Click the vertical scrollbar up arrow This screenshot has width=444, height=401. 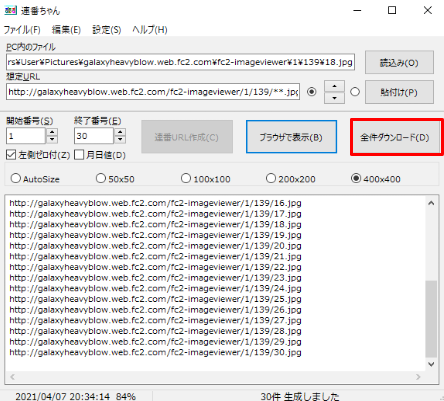point(431,203)
